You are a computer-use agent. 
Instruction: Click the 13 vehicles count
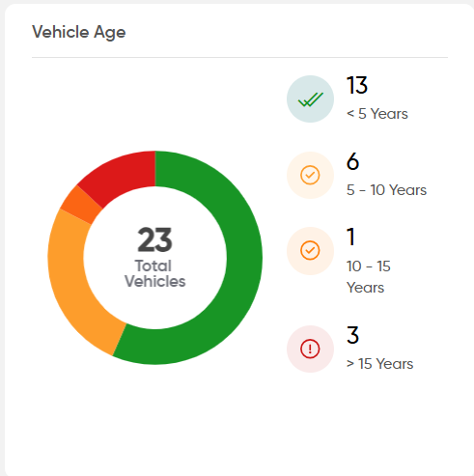pyautogui.click(x=357, y=85)
